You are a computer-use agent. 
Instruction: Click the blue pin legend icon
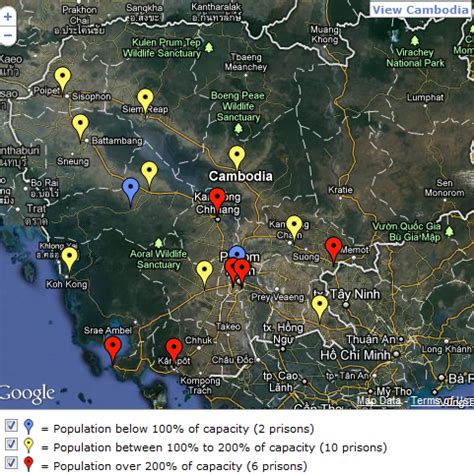point(29,427)
